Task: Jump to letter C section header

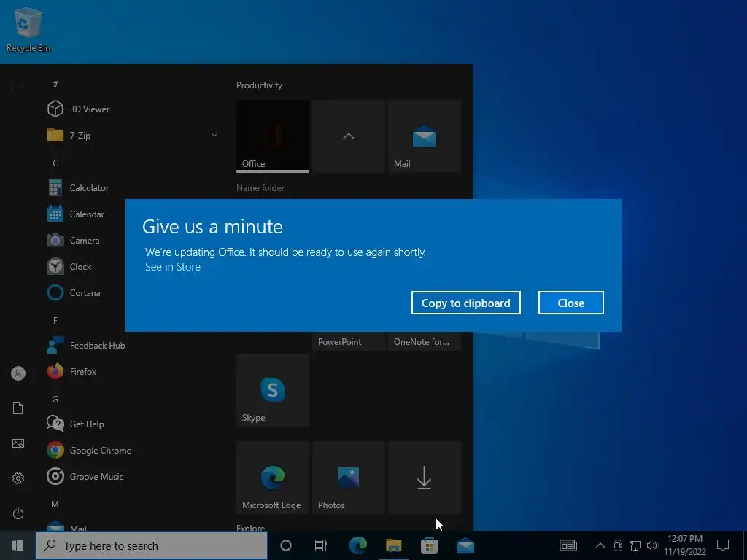Action: click(x=55, y=163)
